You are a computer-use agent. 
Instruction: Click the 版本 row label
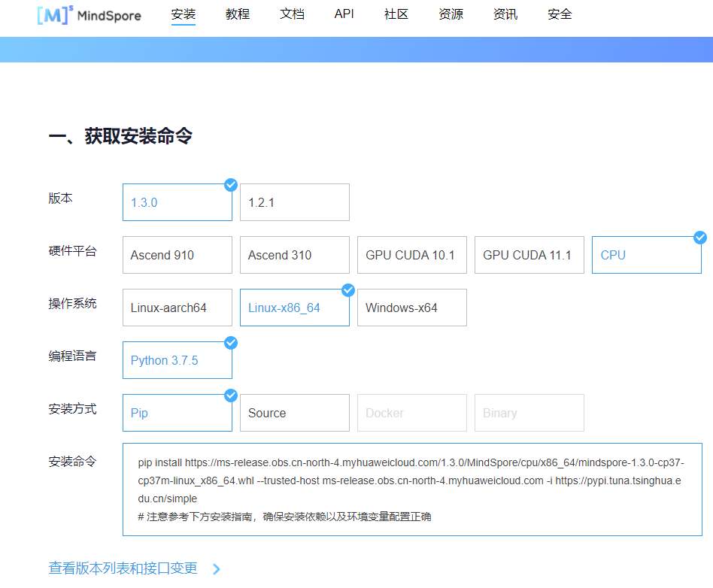point(60,199)
